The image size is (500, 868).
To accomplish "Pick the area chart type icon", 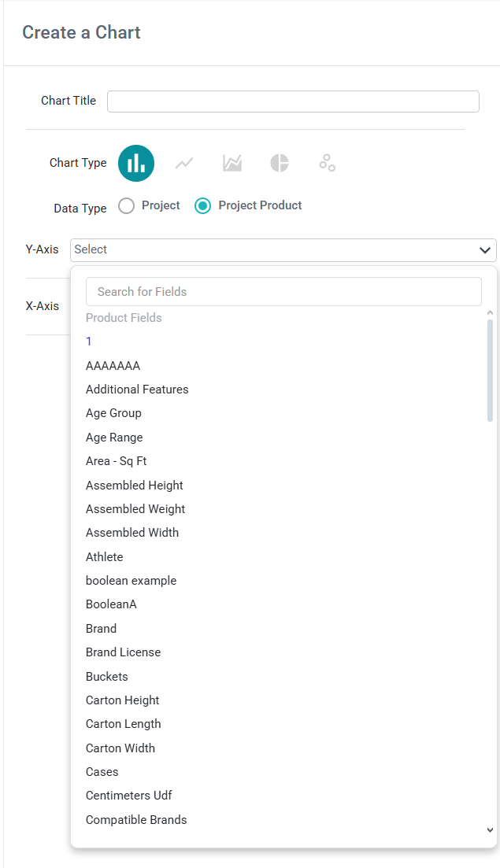I will [232, 163].
